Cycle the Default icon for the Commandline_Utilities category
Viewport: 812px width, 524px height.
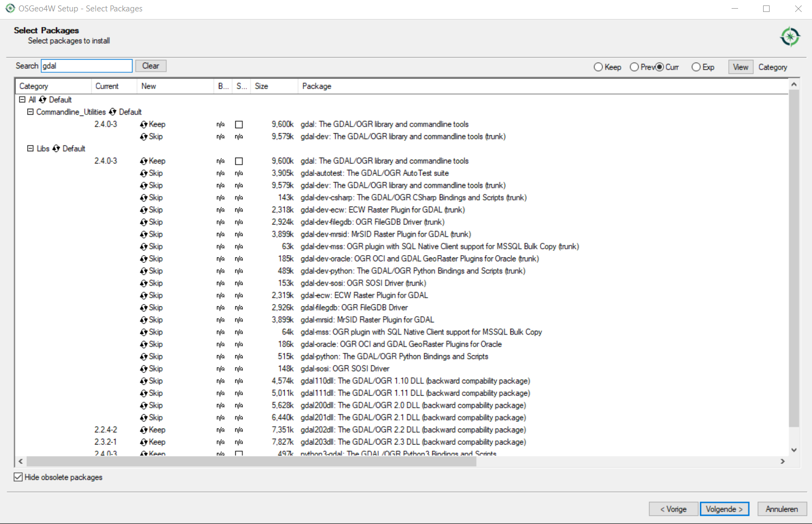(x=113, y=112)
